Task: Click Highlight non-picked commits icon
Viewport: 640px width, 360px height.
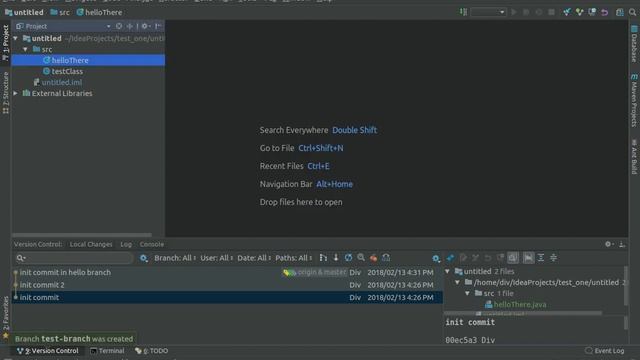Action: pos(386,258)
